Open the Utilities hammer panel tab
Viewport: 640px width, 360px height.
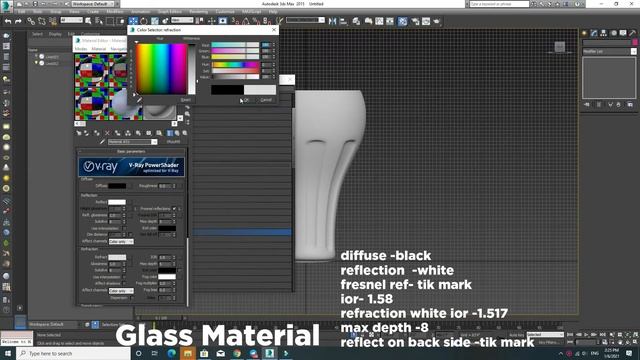click(632, 33)
